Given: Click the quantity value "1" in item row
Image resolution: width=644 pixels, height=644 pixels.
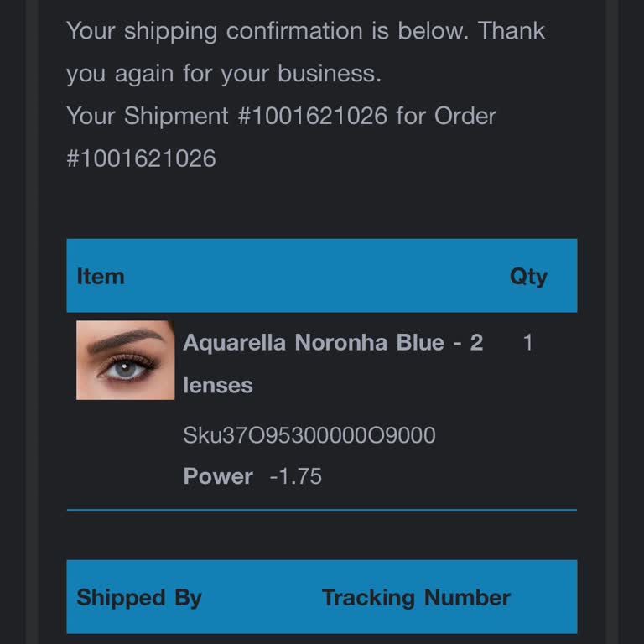Looking at the screenshot, I should click(527, 342).
